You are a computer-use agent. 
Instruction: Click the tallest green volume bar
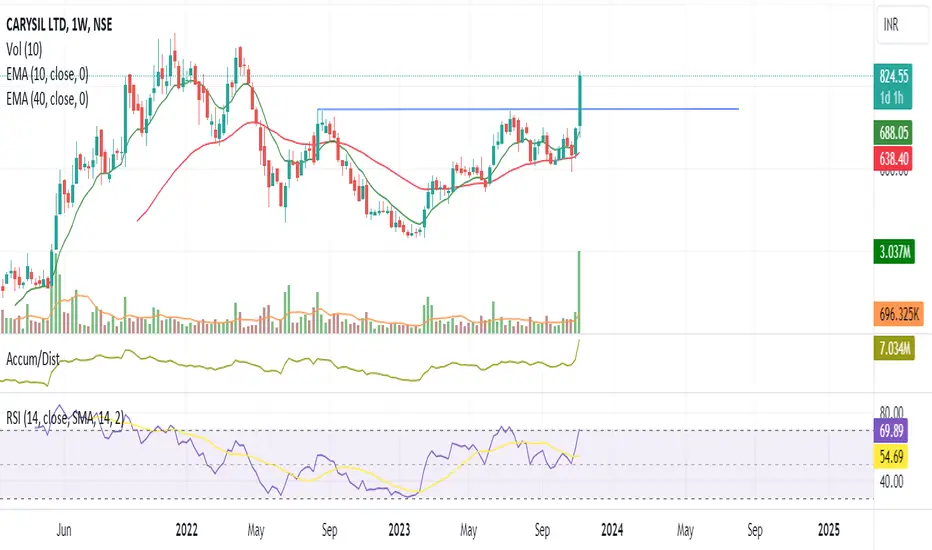[x=580, y=292]
